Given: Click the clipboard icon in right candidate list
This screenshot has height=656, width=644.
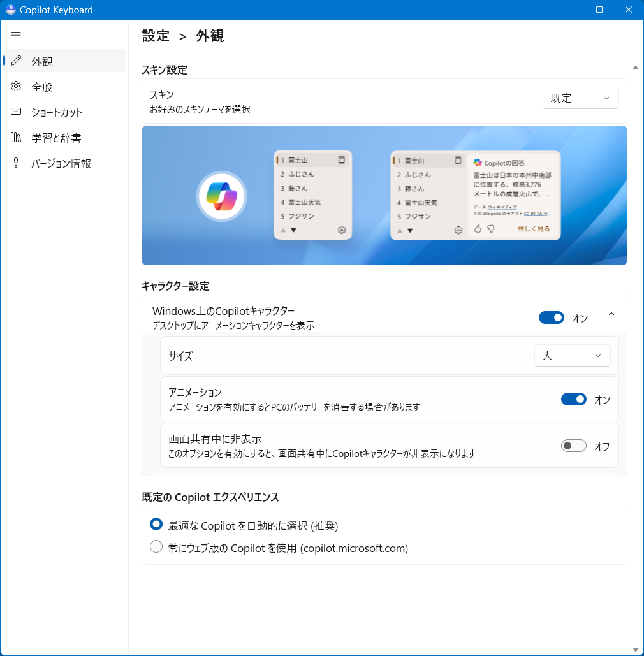Looking at the screenshot, I should click(x=458, y=160).
